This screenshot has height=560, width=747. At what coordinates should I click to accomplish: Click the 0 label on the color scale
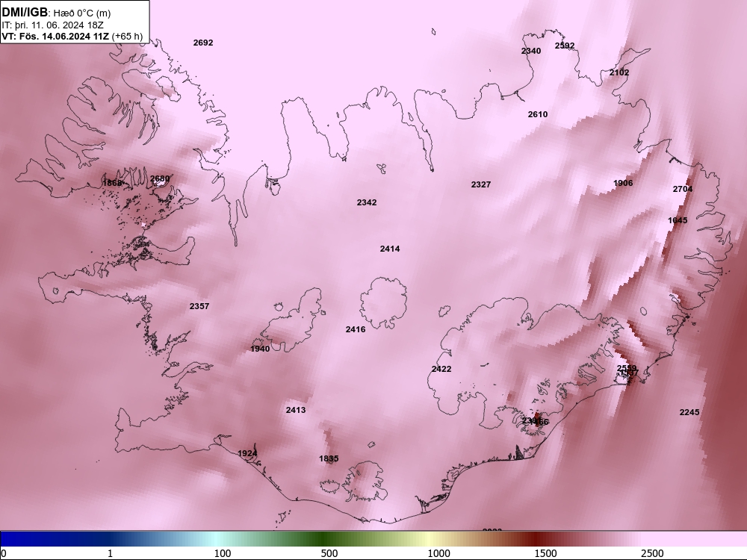coord(4,554)
